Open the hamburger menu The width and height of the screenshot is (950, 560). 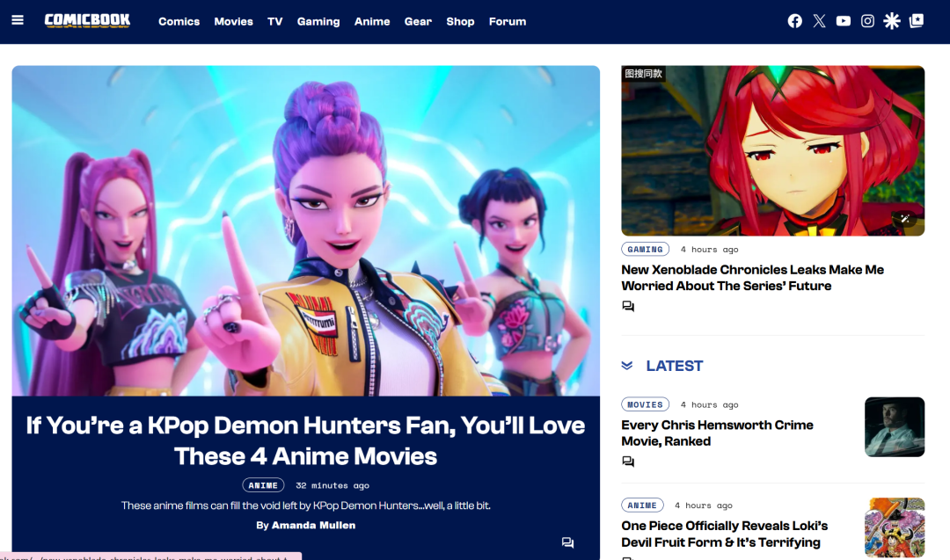tap(18, 20)
